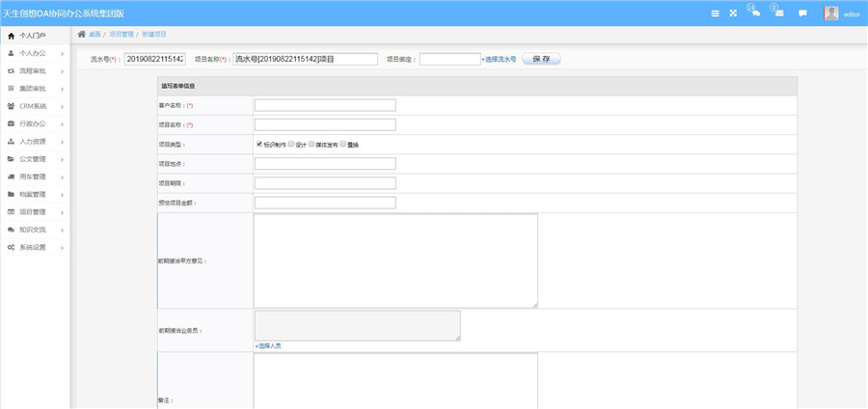Focus the 流水号 serial number field
The height and width of the screenshot is (409, 868).
pos(155,59)
